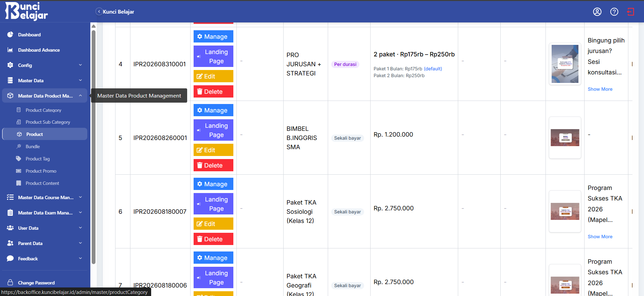Click the red logout icon
The height and width of the screenshot is (296, 644).
(631, 12)
